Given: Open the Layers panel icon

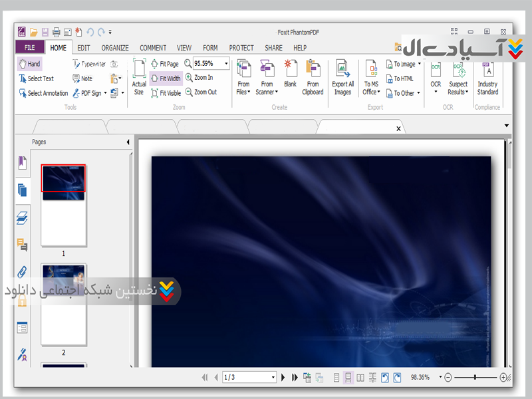Looking at the screenshot, I should [x=23, y=217].
